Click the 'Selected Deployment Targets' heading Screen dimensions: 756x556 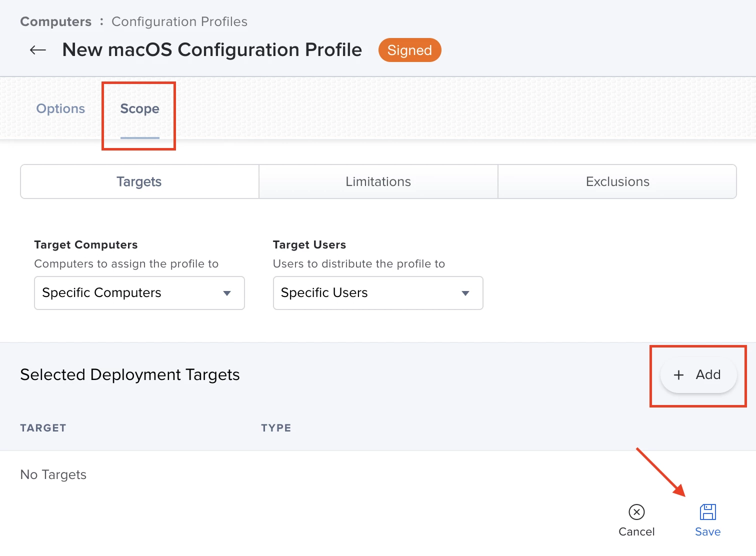[130, 375]
